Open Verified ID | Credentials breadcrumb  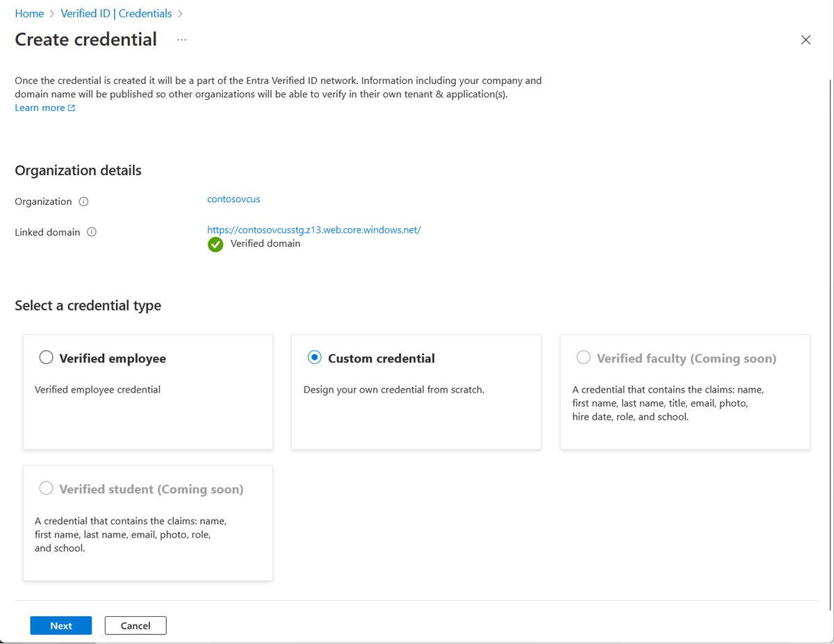pyautogui.click(x=116, y=13)
